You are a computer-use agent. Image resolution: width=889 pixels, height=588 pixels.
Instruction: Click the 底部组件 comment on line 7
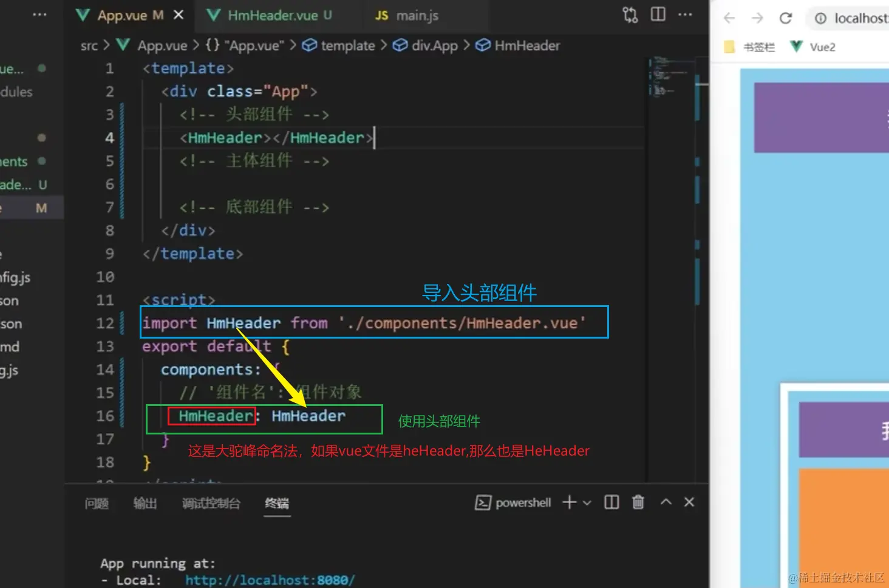point(254,207)
